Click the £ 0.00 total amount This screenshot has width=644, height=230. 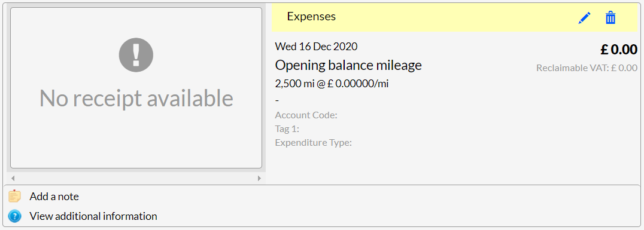[618, 50]
